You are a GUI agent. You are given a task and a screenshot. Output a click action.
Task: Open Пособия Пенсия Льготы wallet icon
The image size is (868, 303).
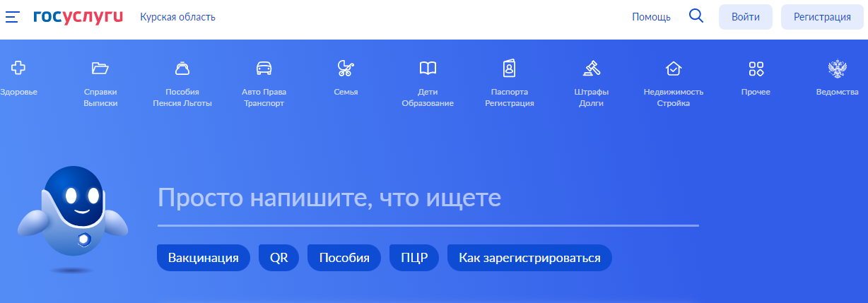pos(182,69)
